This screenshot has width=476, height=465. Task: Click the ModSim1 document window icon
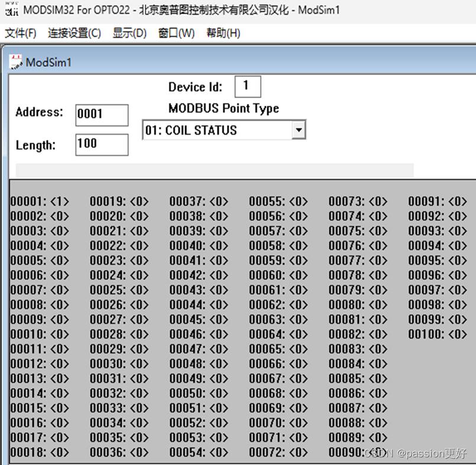click(x=15, y=62)
